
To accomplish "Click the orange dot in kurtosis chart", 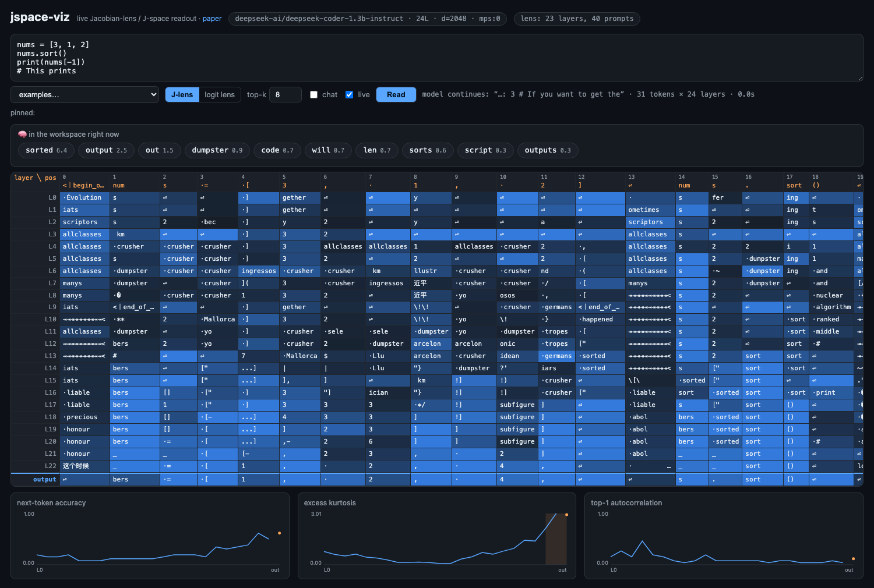I will [x=566, y=515].
